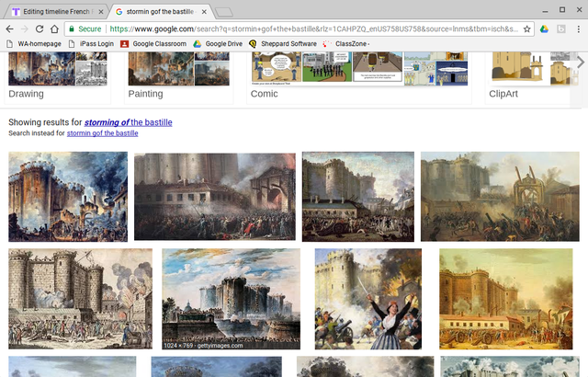
Task: Close the Editing timeline French tab
Action: click(101, 12)
